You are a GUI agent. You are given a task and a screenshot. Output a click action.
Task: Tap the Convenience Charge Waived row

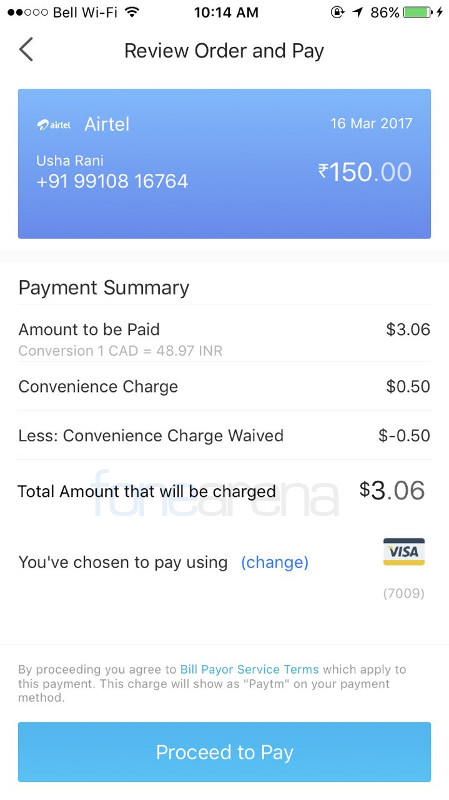pyautogui.click(x=224, y=435)
